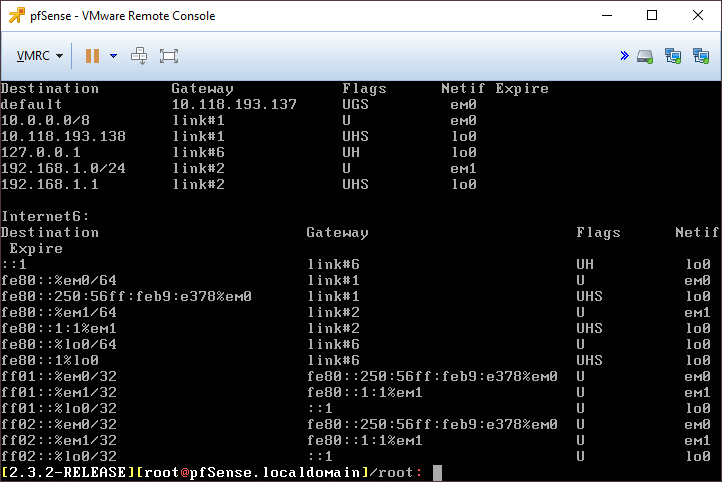Open the first network adapter icon
Image resolution: width=722 pixels, height=482 pixels.
coord(673,56)
